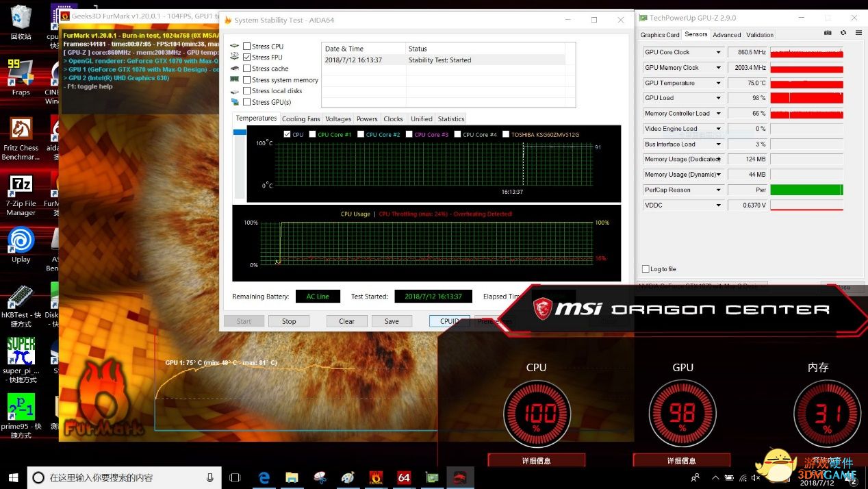Click the Task View taskbar button

235,477
